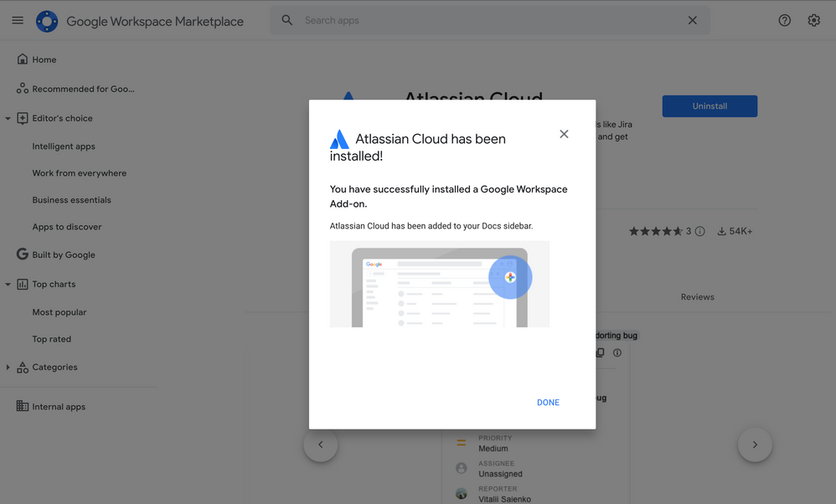Clear the search box with X

pyautogui.click(x=692, y=20)
